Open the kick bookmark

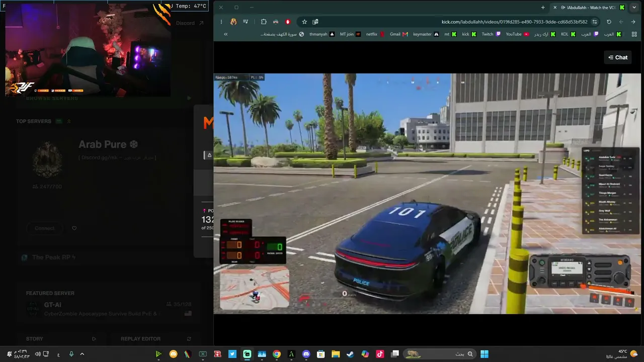[469, 34]
